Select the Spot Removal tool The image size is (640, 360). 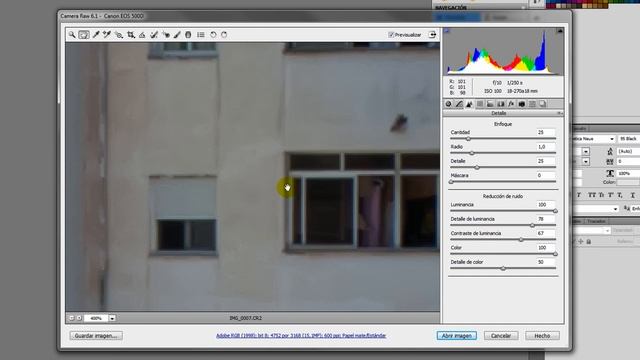click(154, 35)
